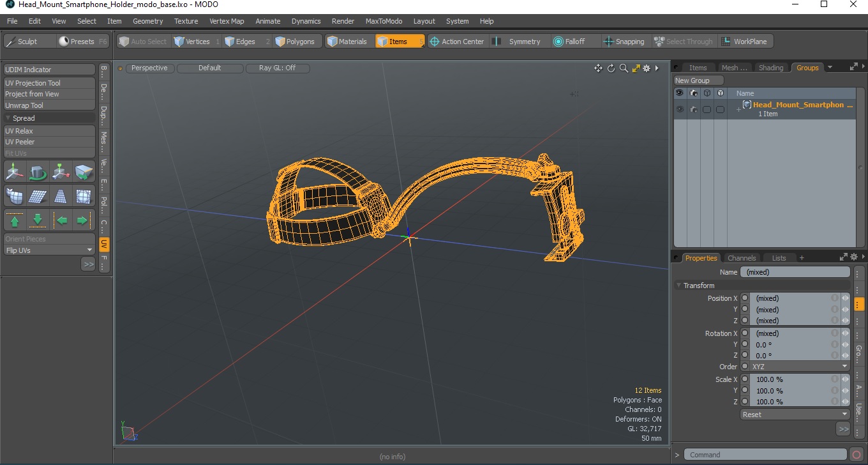Viewport: 868px width, 465px height.
Task: Click the camera render column header icon
Action: click(694, 93)
